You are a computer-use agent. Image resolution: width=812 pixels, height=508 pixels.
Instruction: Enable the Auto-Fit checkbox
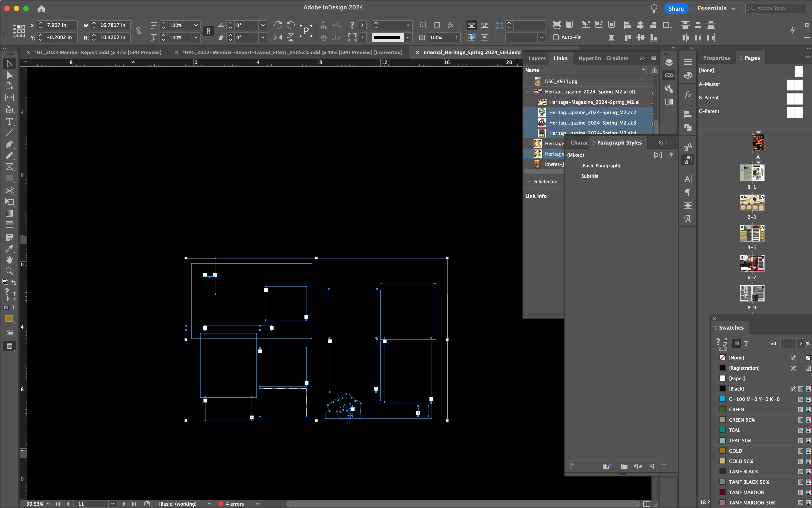tap(556, 37)
